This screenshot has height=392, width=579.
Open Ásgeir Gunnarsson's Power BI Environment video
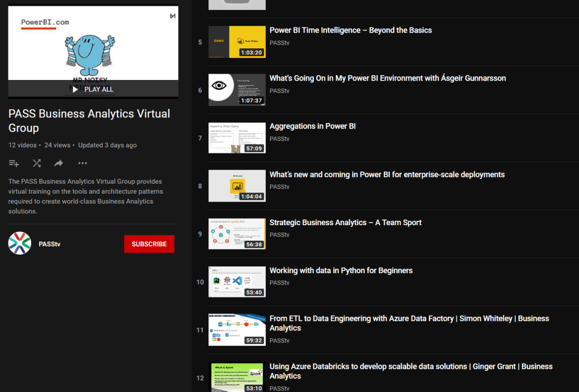pos(387,78)
